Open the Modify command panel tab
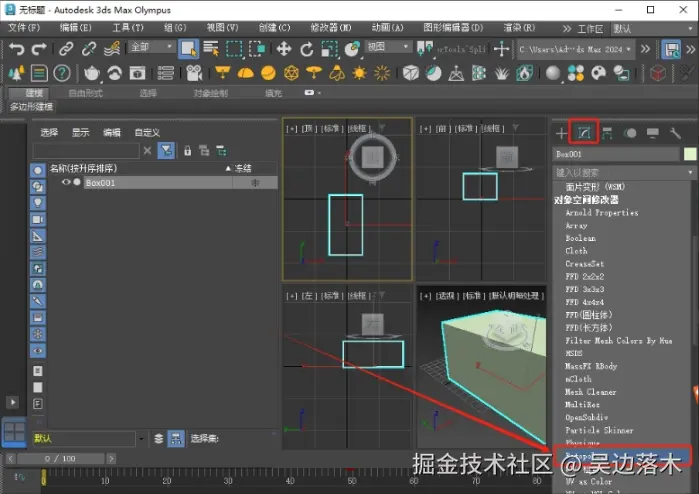The height and width of the screenshot is (494, 699). tap(584, 133)
